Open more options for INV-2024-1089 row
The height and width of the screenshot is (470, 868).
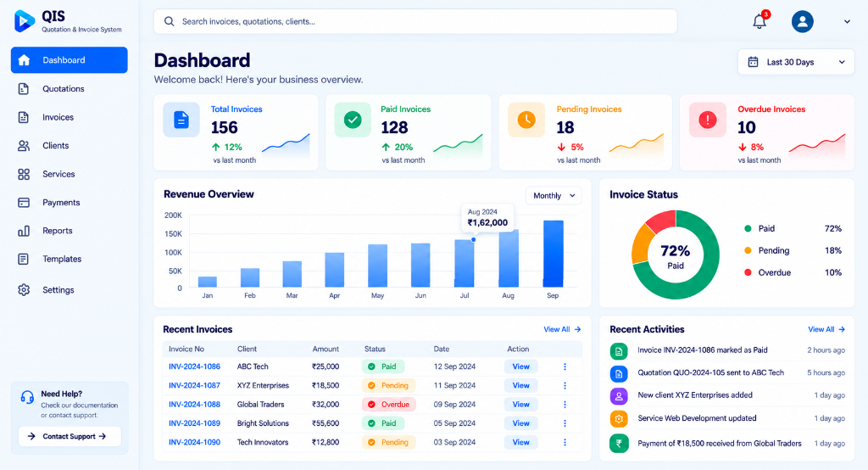point(565,422)
